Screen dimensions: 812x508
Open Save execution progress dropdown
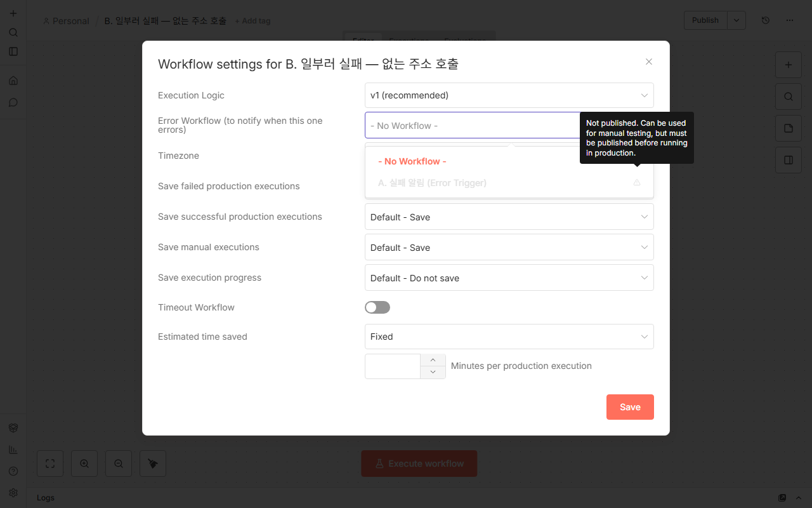point(509,277)
